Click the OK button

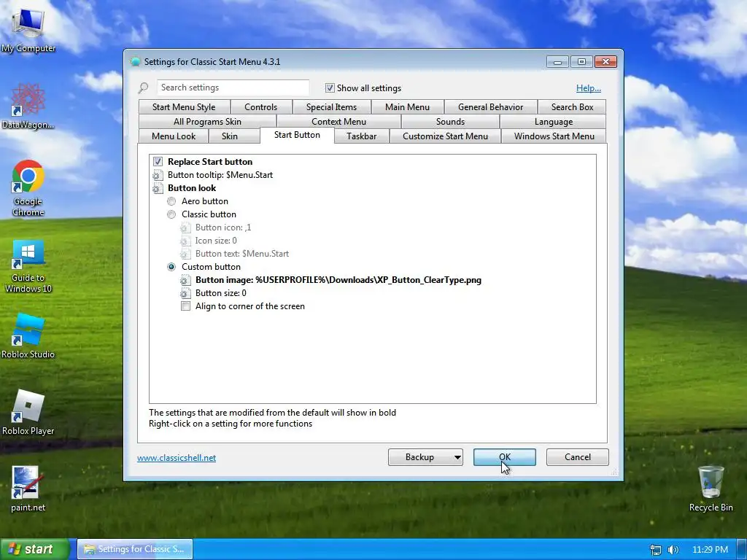[505, 457]
